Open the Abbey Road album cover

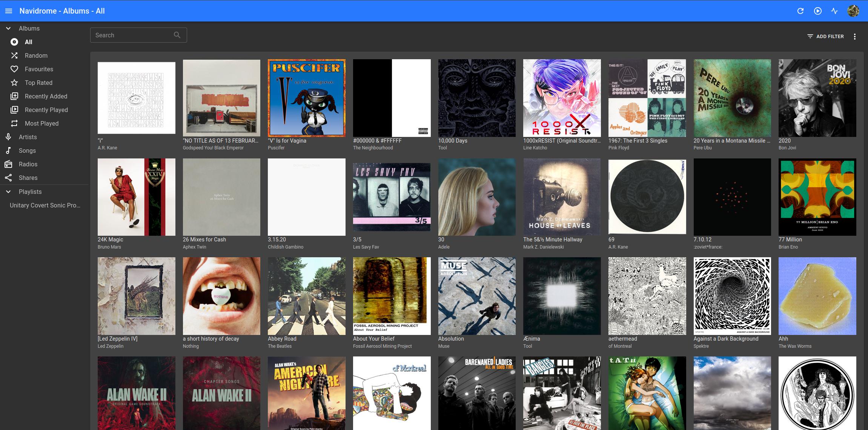click(x=306, y=296)
